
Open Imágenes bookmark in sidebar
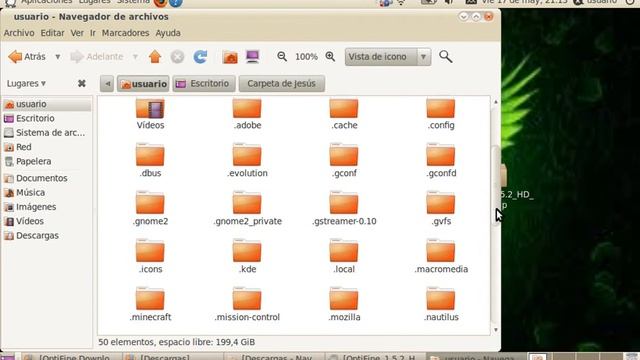coord(47,207)
